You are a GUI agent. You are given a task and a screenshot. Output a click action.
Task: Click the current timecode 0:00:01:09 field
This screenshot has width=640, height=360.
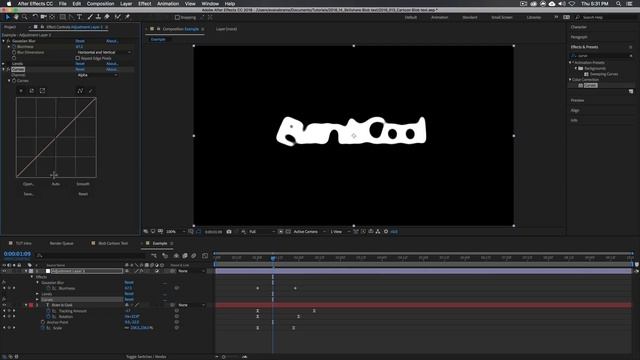[x=17, y=254]
